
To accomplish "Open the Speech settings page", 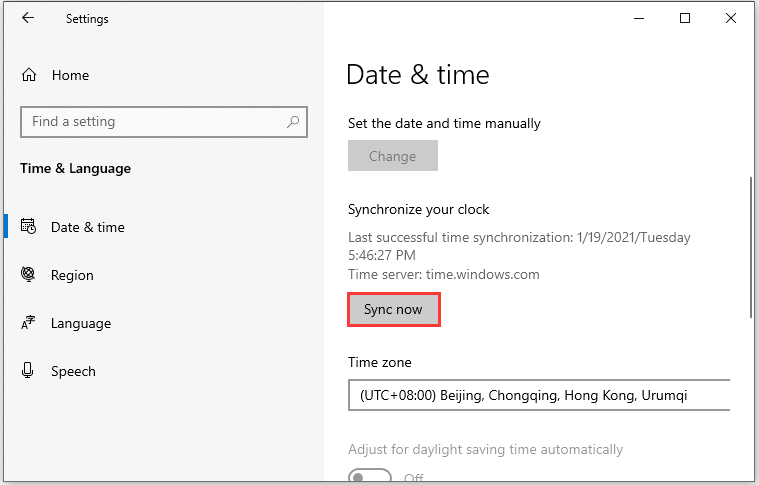I will click(73, 371).
